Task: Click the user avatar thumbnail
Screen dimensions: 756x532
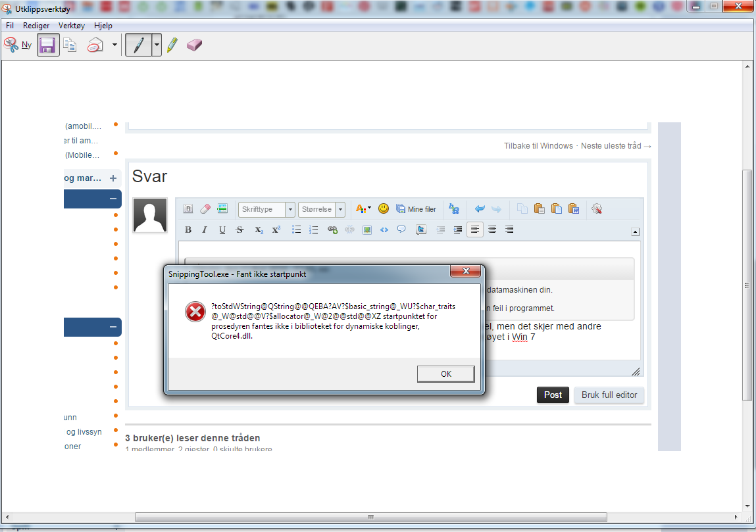Action: pyautogui.click(x=150, y=215)
